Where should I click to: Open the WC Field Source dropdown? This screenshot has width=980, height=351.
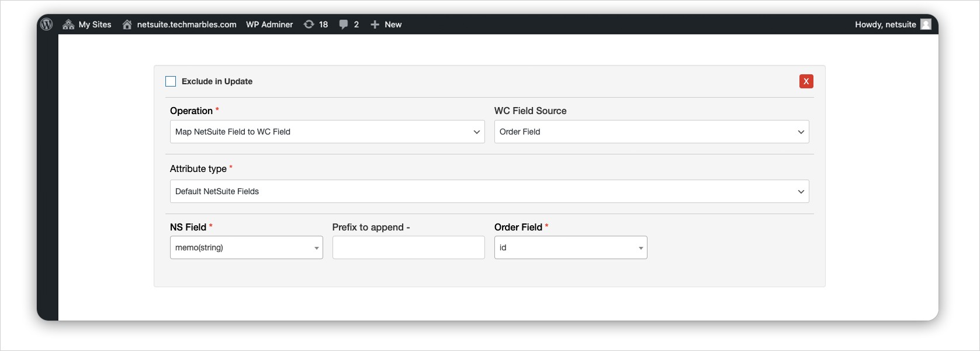652,132
